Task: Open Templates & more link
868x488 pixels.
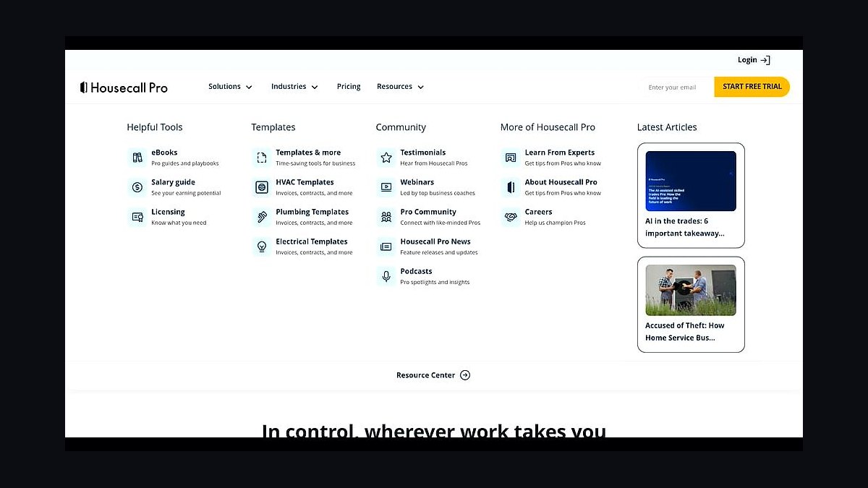Action: pyautogui.click(x=308, y=153)
